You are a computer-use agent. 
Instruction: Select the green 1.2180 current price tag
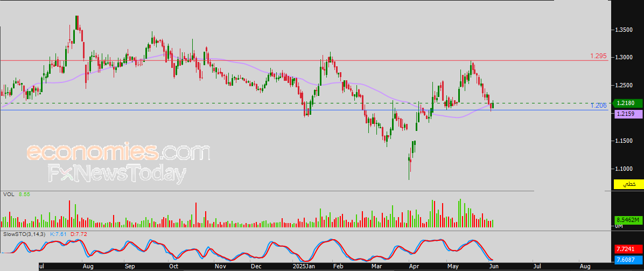[x=628, y=103]
